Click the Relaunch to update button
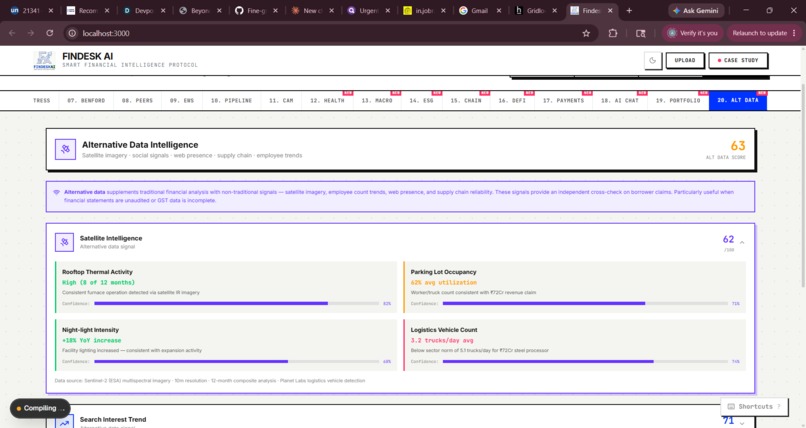The height and width of the screenshot is (428, 806). [763, 33]
